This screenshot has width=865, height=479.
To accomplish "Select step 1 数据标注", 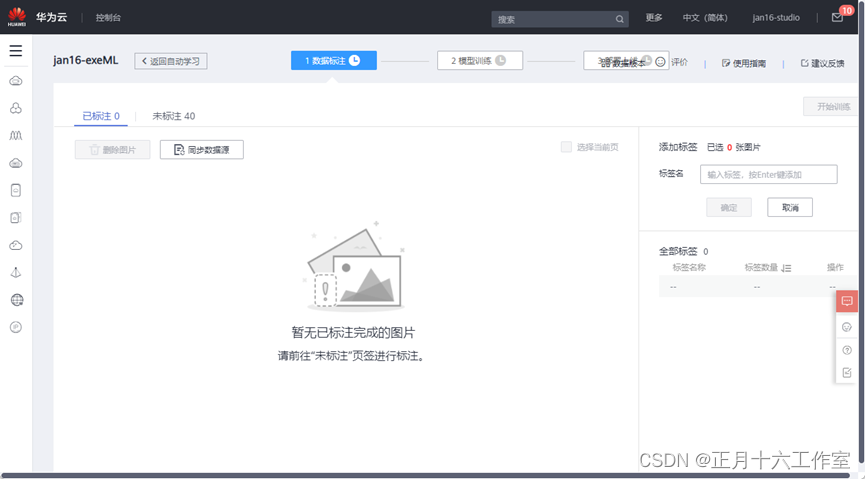I will click(334, 61).
